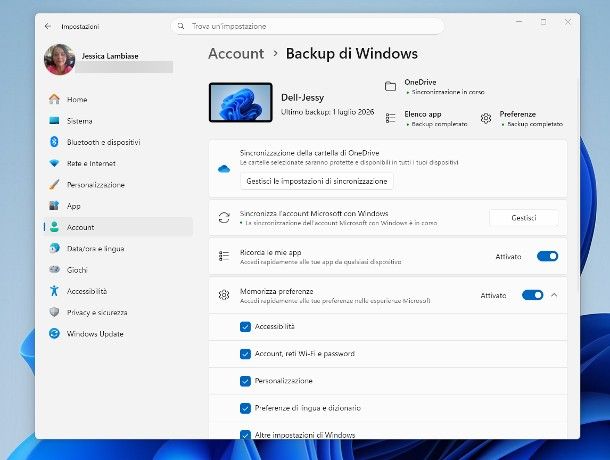Open Personalizzazione settings in sidebar
This screenshot has width=610, height=460.
(x=119, y=184)
